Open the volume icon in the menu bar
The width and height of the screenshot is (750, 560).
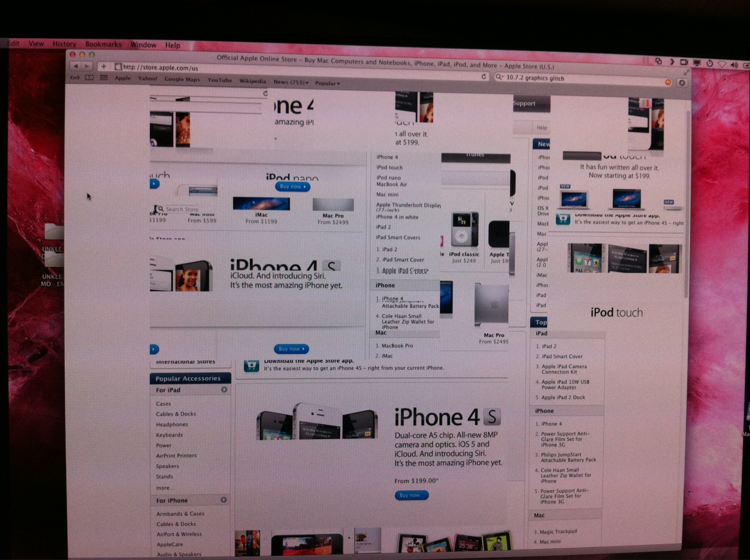tap(735, 64)
